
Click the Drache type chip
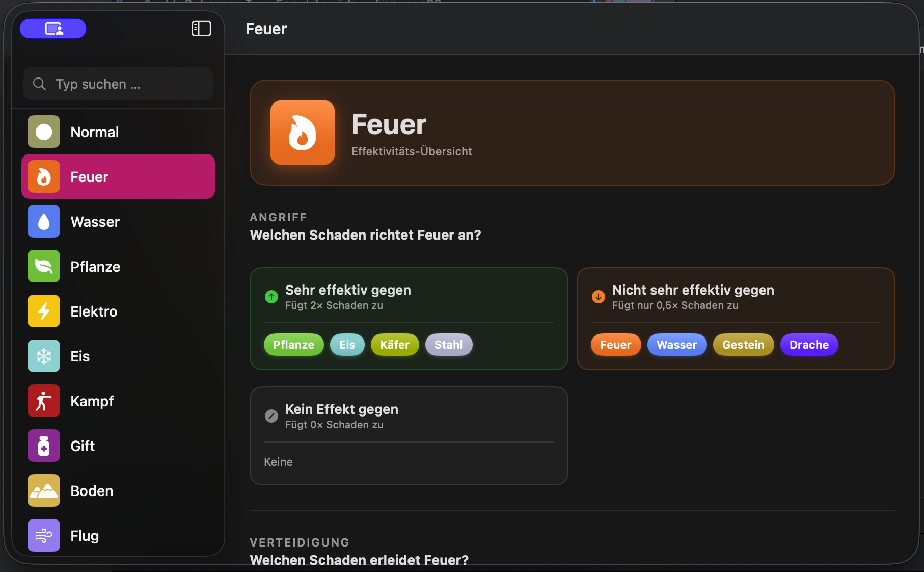pyautogui.click(x=809, y=345)
